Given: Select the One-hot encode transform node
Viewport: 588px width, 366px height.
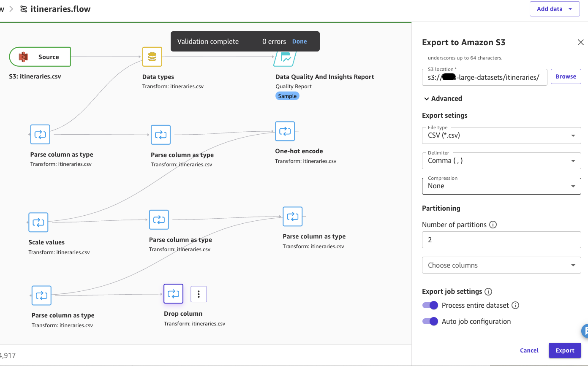Looking at the screenshot, I should pyautogui.click(x=285, y=131).
